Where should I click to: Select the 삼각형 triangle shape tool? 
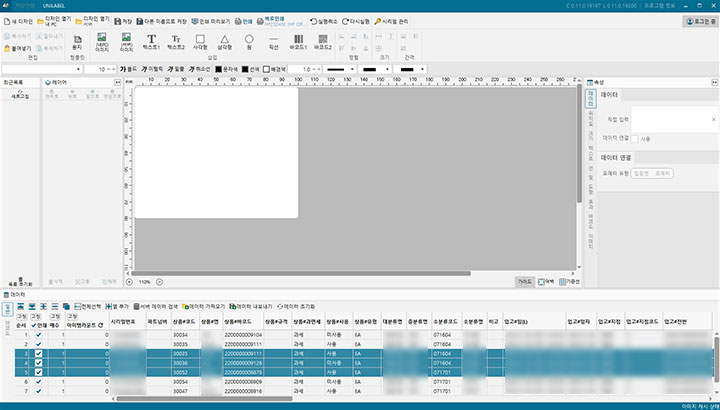225,42
